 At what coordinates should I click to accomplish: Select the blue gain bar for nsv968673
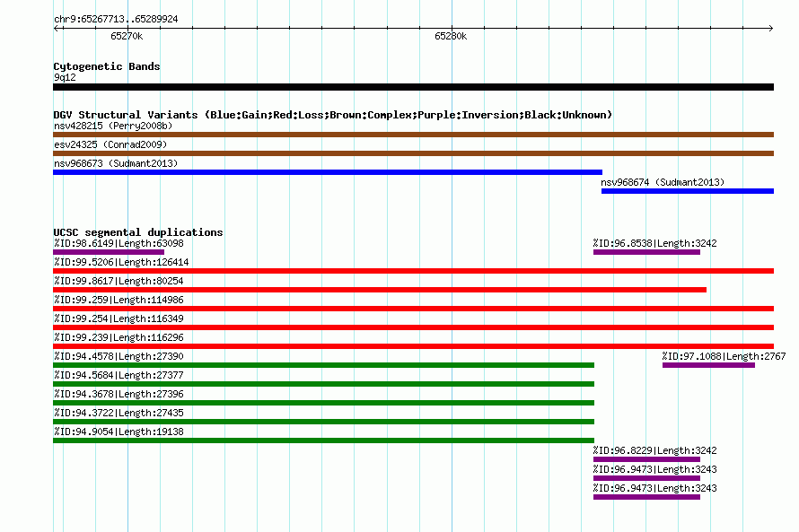[328, 172]
